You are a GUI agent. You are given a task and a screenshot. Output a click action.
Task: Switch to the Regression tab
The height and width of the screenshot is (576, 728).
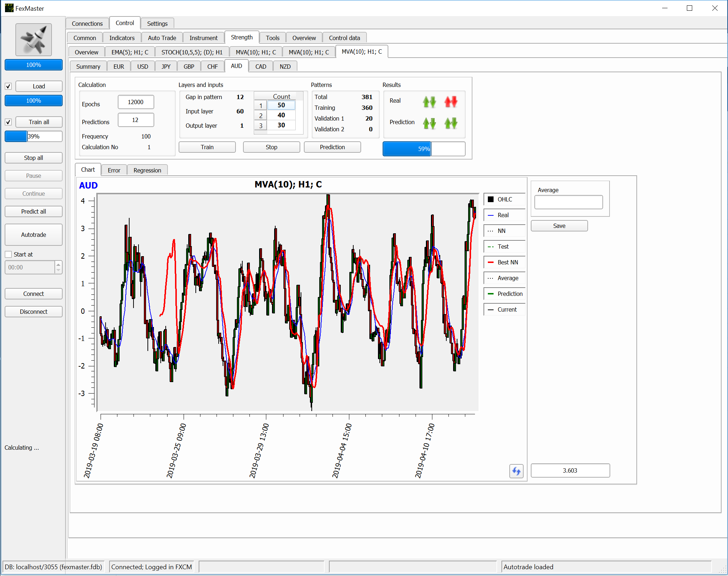coord(147,170)
